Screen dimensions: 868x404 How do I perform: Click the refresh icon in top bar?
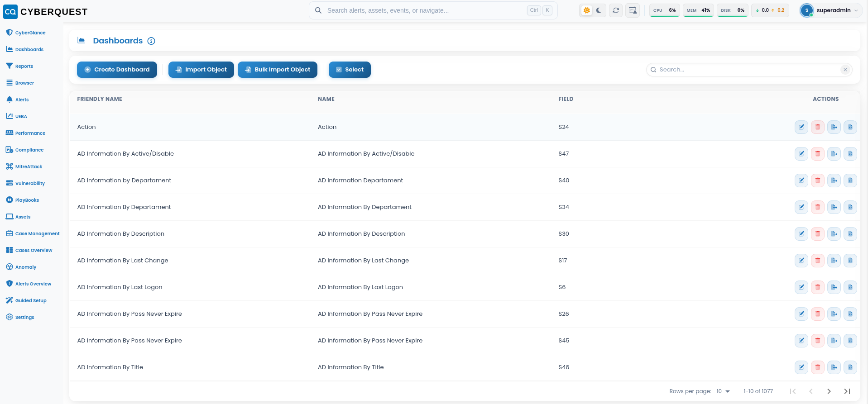point(616,10)
